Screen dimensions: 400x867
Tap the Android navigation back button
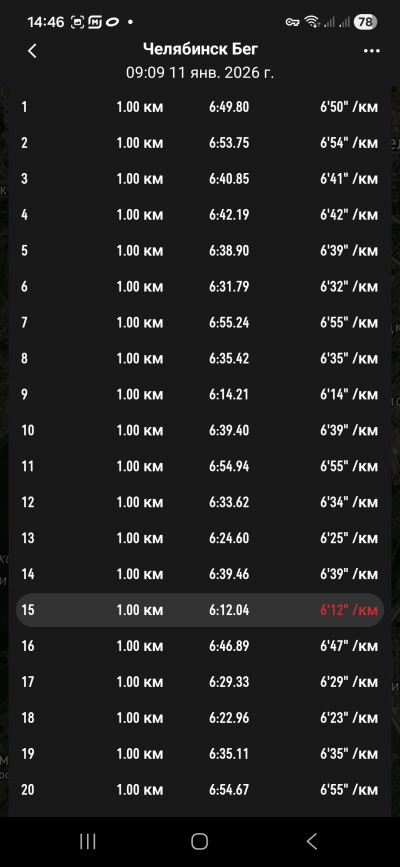(x=311, y=842)
